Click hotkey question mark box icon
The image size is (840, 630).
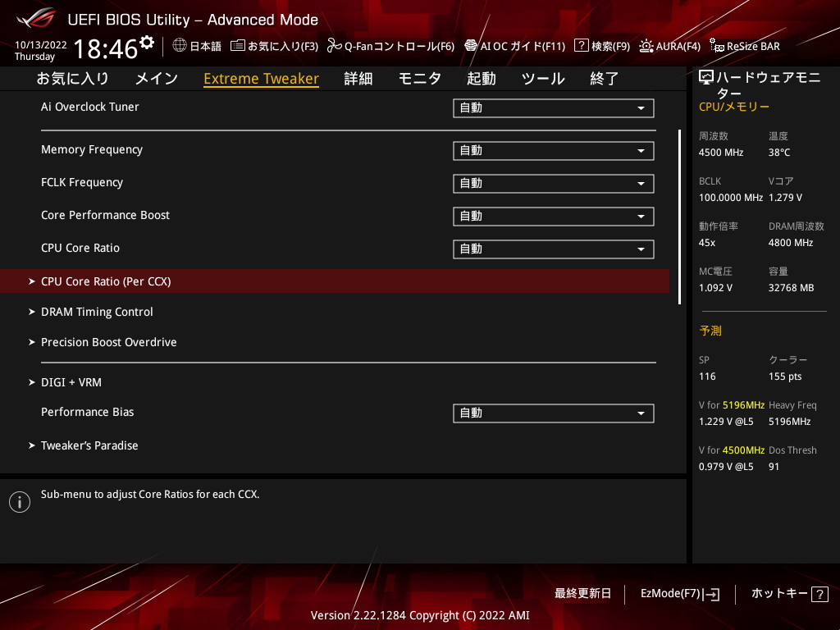pyautogui.click(x=819, y=594)
